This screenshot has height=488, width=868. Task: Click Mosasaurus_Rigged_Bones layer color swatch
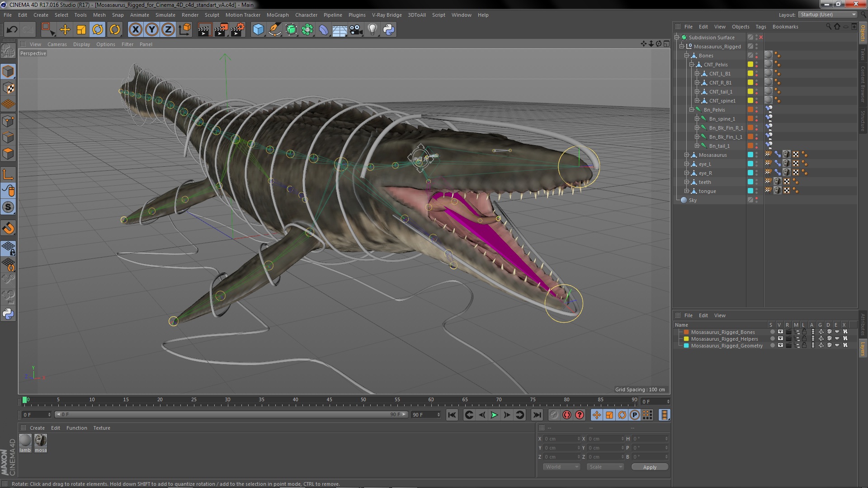coord(686,332)
